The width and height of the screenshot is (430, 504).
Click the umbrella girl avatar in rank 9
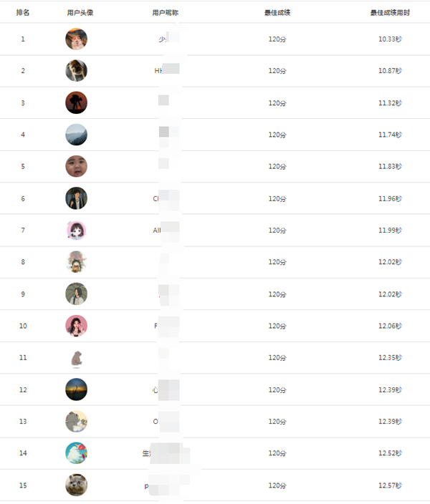[76, 294]
